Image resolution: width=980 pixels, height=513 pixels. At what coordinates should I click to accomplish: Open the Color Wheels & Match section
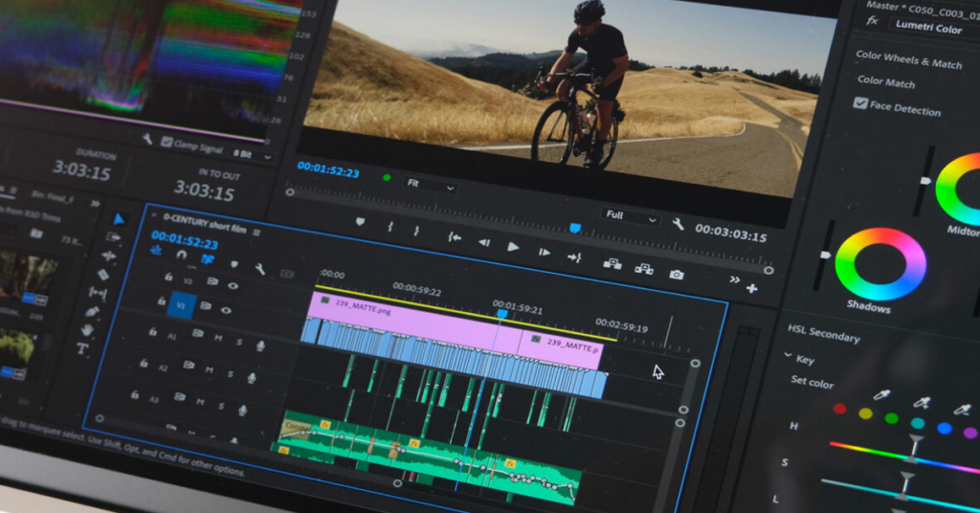[908, 59]
